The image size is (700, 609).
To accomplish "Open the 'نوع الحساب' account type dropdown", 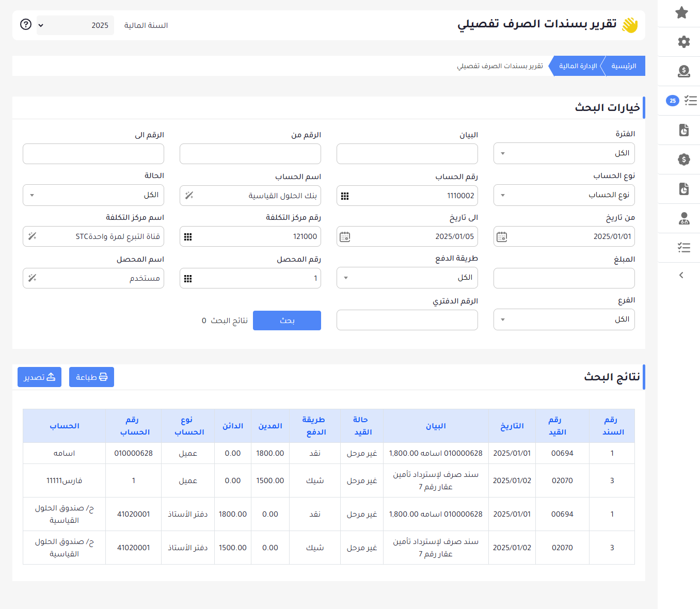I will [564, 195].
